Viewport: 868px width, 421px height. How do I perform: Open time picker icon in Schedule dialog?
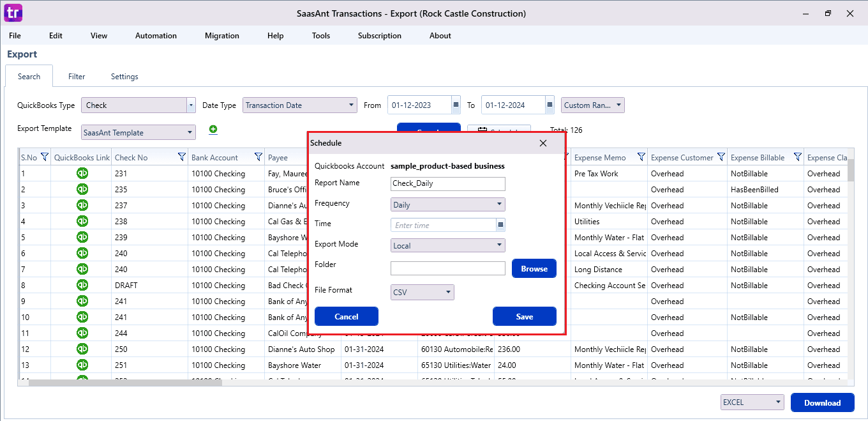pos(500,225)
